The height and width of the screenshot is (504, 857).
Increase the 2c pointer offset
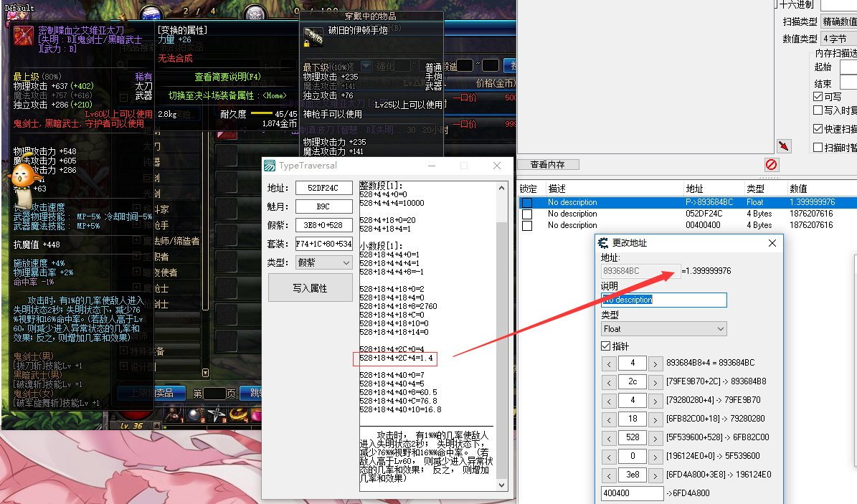tap(655, 382)
